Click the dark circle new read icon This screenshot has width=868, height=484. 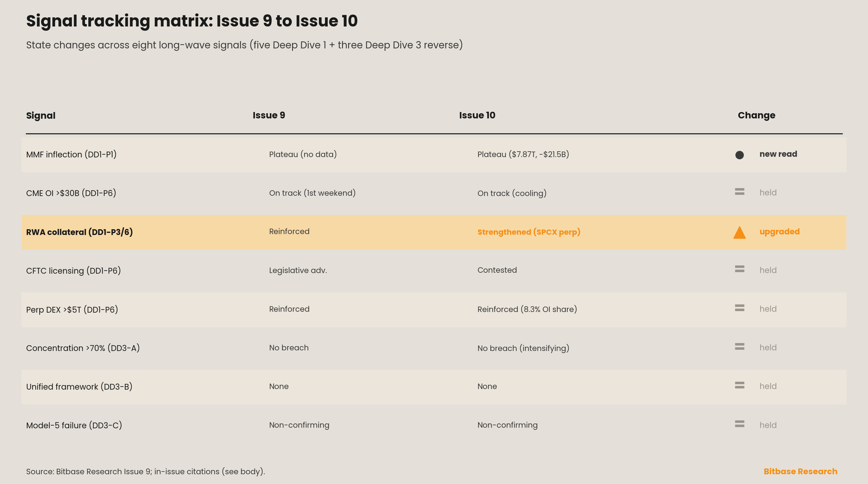(x=739, y=155)
